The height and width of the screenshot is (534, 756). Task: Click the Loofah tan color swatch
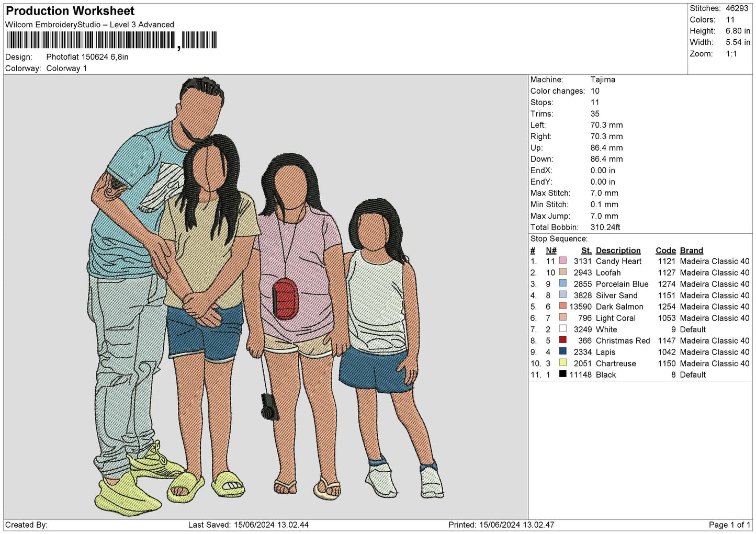563,272
